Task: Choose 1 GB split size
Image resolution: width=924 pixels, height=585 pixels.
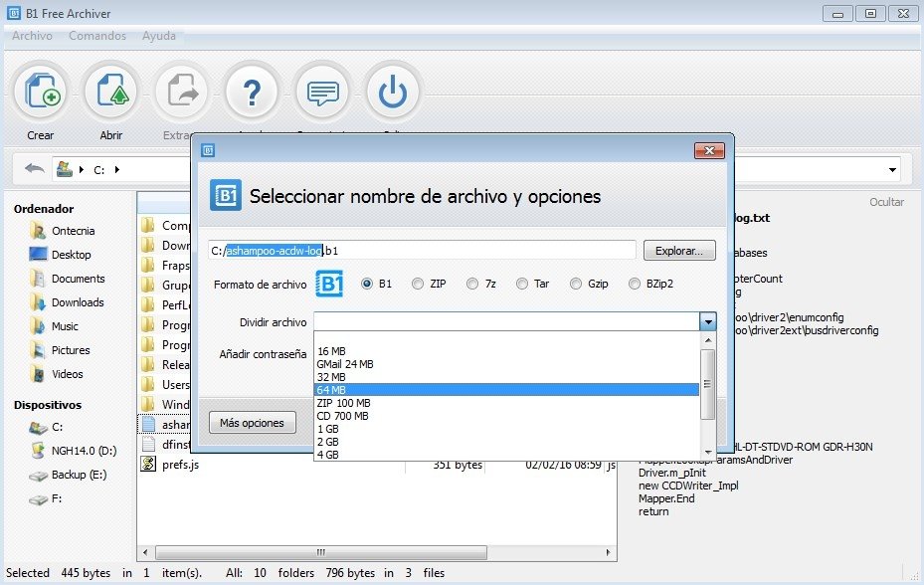Action: point(507,429)
